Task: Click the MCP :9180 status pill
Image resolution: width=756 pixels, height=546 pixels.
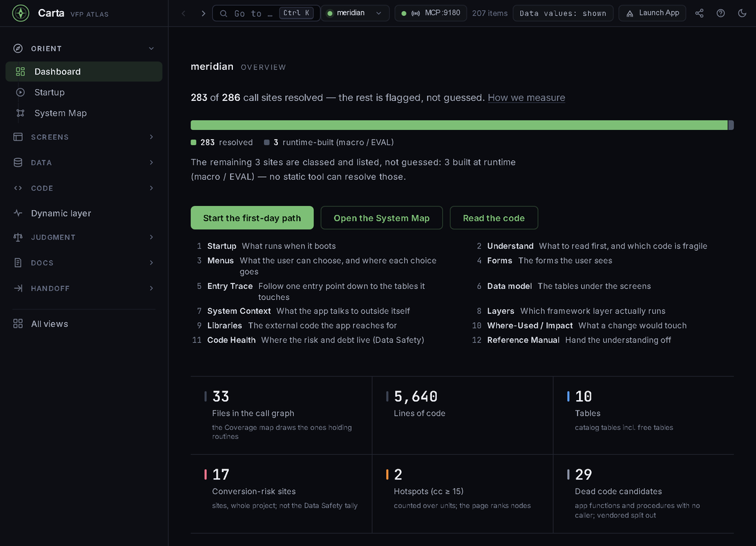Action: 431,13
